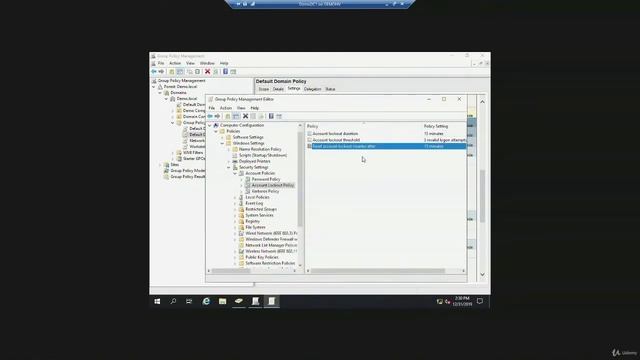640x360 pixels.
Task: Open Help menu in Group Policy Management Editor
Action: [x=255, y=108]
